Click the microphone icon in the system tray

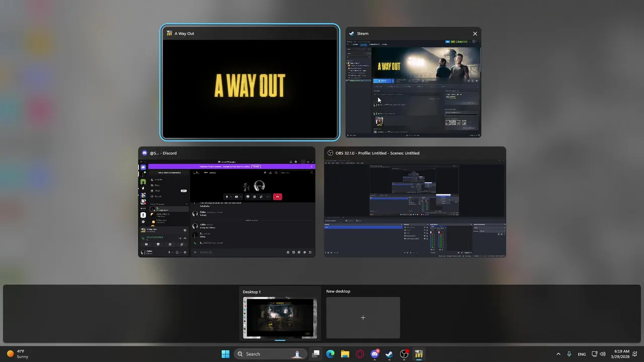pyautogui.click(x=569, y=354)
